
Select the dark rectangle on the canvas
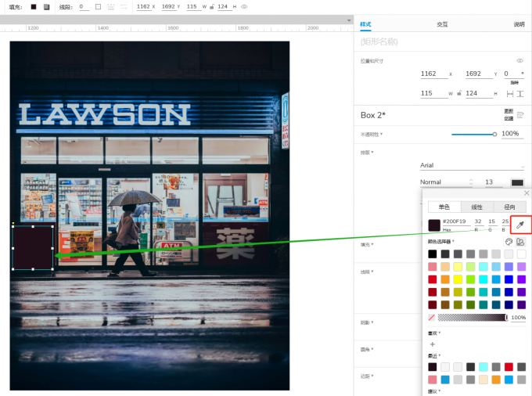[33, 248]
